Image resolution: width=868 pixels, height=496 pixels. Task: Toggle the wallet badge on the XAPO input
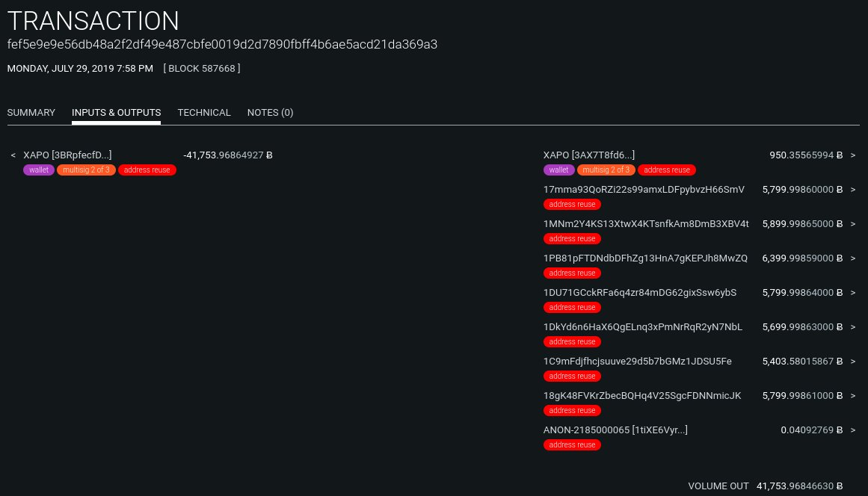point(38,170)
